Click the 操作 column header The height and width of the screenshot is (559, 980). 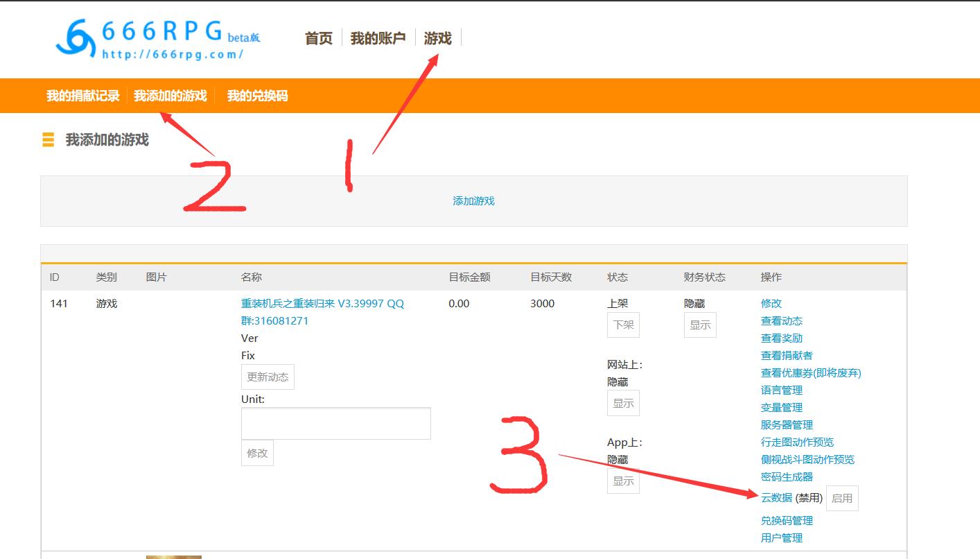(x=771, y=277)
